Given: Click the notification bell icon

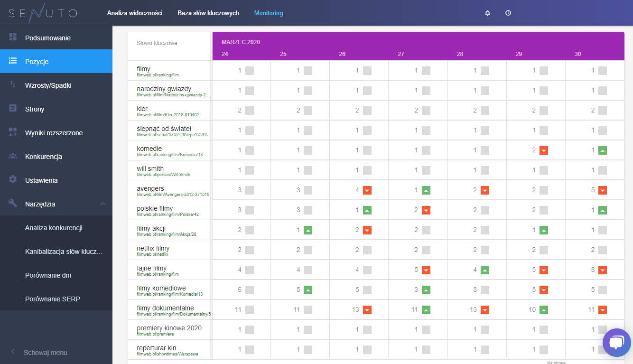Looking at the screenshot, I should point(487,13).
